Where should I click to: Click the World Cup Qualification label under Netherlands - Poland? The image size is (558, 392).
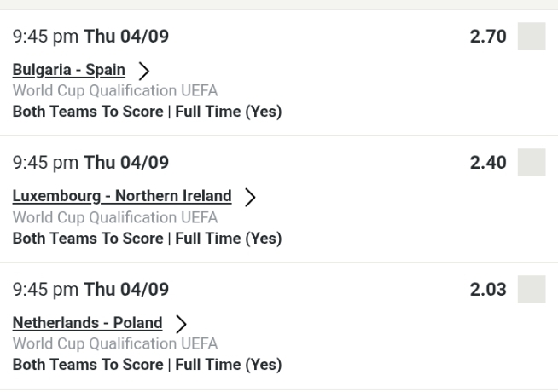pyautogui.click(x=115, y=343)
